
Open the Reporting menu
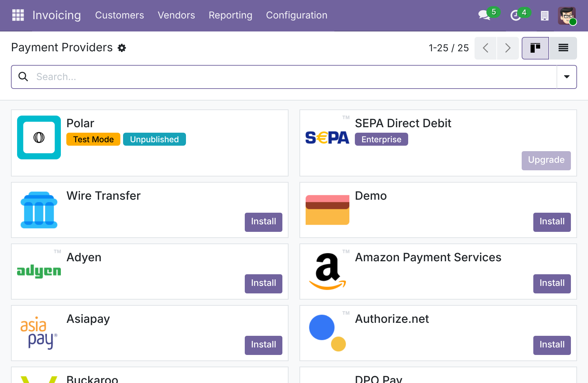pyautogui.click(x=230, y=15)
